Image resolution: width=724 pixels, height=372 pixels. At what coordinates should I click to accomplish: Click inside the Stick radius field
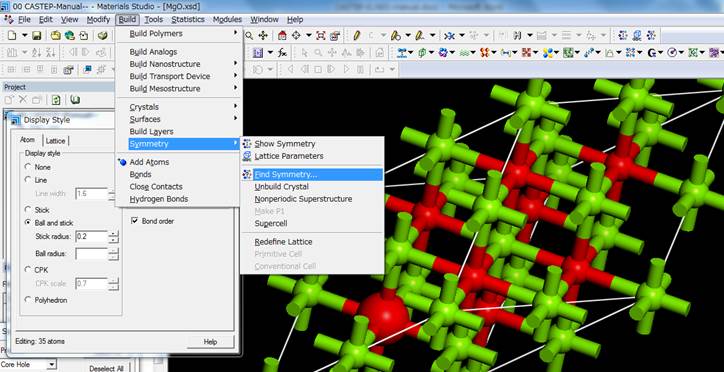(91, 237)
